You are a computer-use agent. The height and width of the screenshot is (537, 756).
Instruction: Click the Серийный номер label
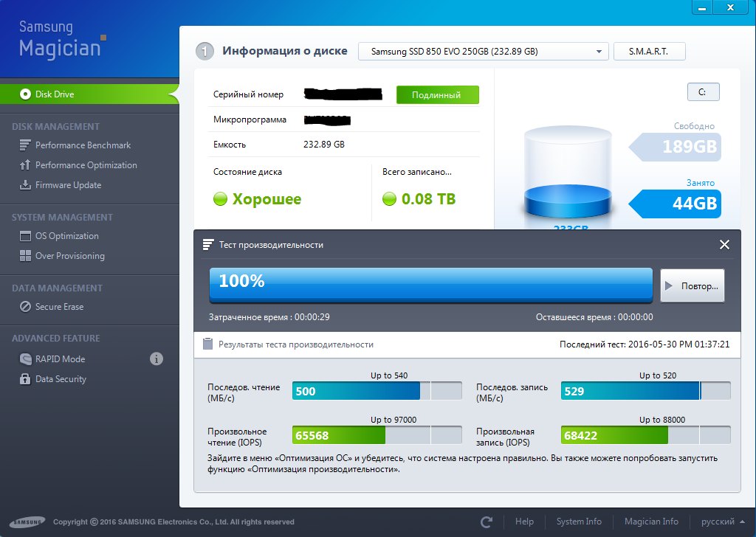[x=248, y=95]
